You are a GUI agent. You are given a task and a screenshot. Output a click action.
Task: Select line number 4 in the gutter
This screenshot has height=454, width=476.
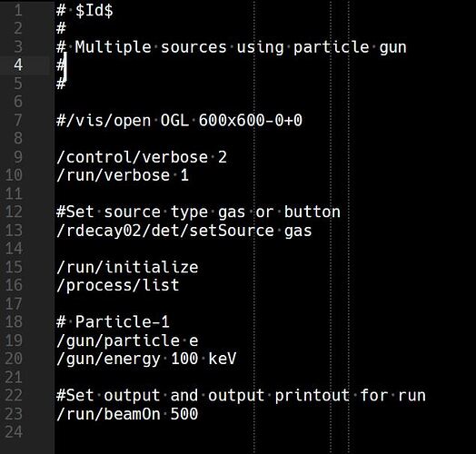[x=18, y=65]
